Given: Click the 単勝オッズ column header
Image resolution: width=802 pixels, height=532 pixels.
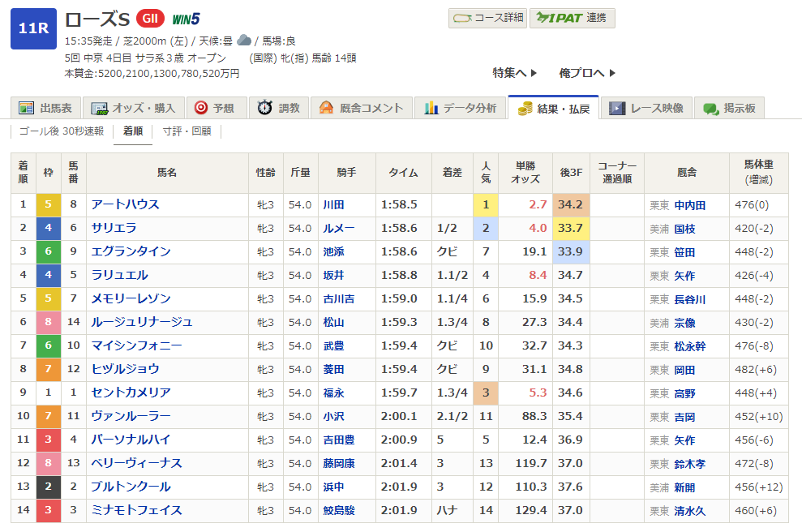Looking at the screenshot, I should 525,173.
